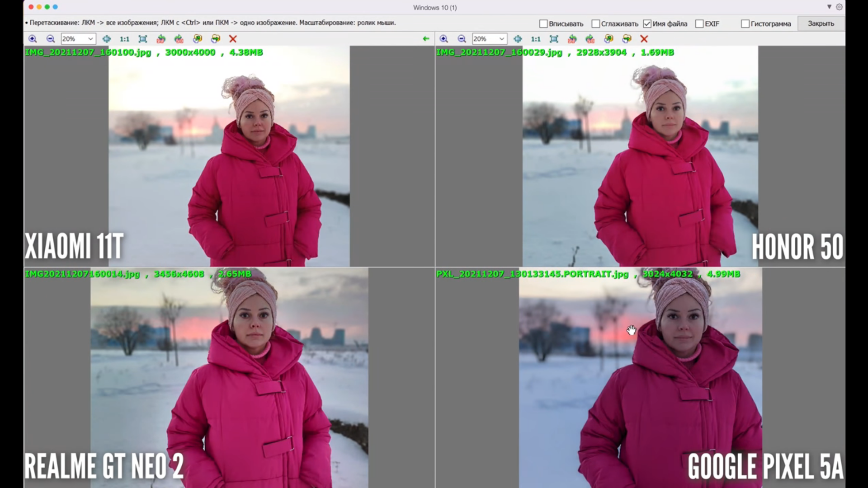
Task: Open right panel zoom percentage dropdown
Action: click(501, 39)
